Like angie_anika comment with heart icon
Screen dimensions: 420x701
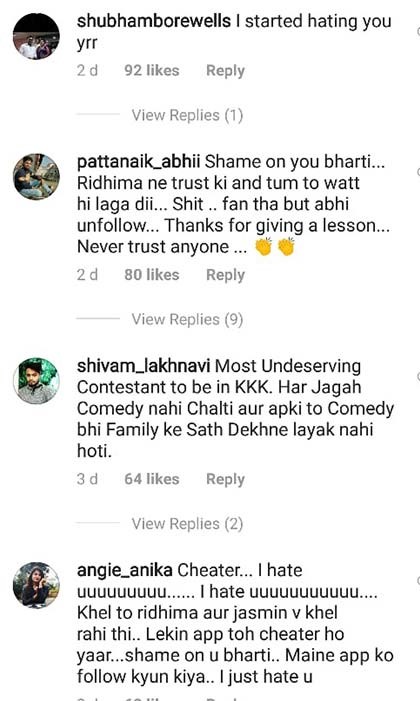[418, 581]
